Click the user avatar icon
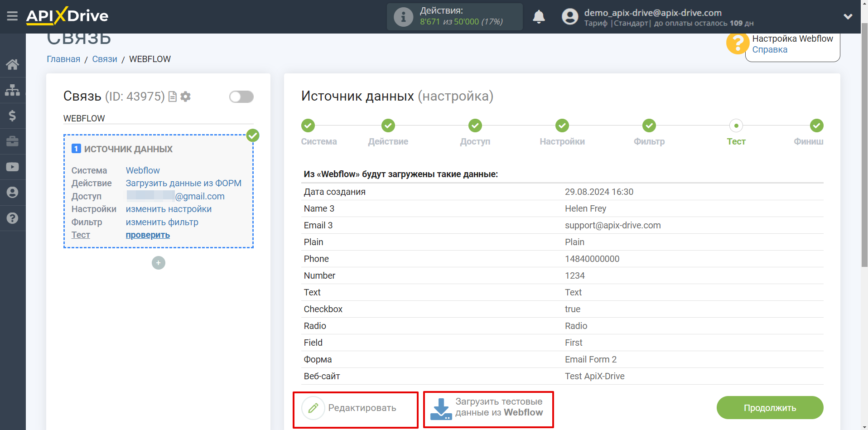Viewport: 868px width, 430px height. (x=570, y=17)
